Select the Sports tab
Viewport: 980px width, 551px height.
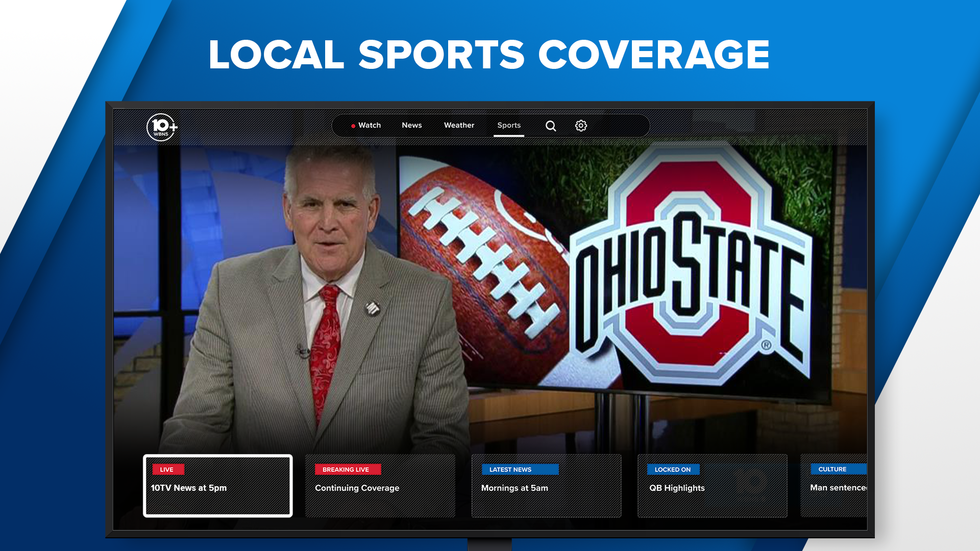click(x=509, y=126)
